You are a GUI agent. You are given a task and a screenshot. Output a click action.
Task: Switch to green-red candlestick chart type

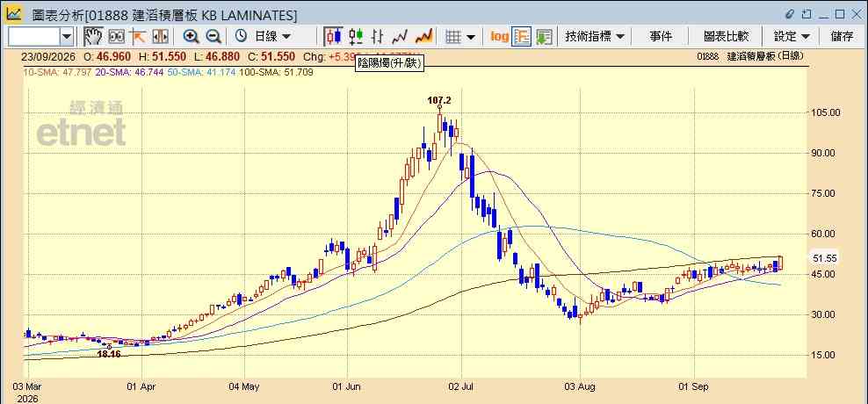click(356, 37)
